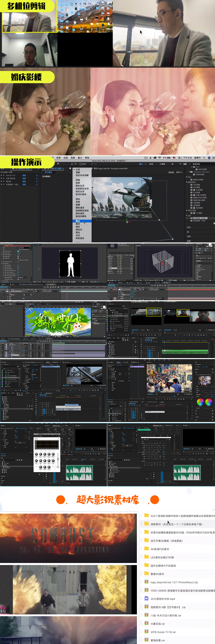Image resolution: width=215 pixels, height=644 pixels.
Task: Tick the checkbox for 好莱坞绿幕抠像 folder
Action: (x=141, y=532)
